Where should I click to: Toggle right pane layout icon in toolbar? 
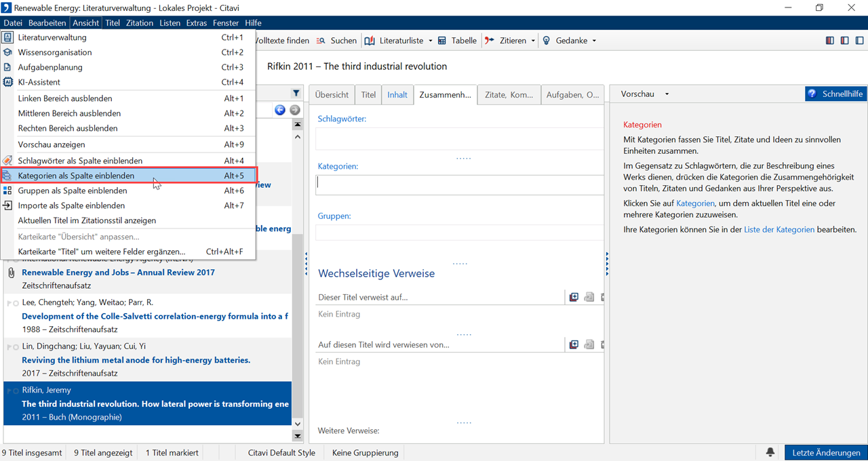(x=859, y=41)
